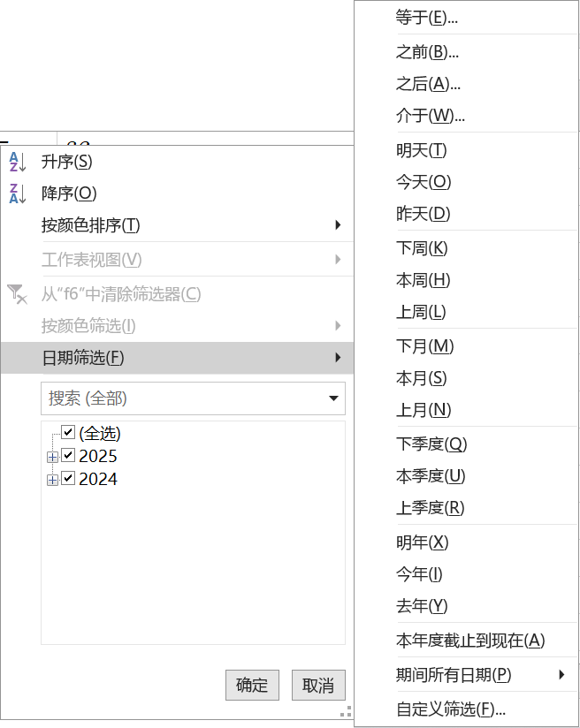This screenshot has width=580, height=728.
Task: Click the 取消 button
Action: pyautogui.click(x=318, y=685)
